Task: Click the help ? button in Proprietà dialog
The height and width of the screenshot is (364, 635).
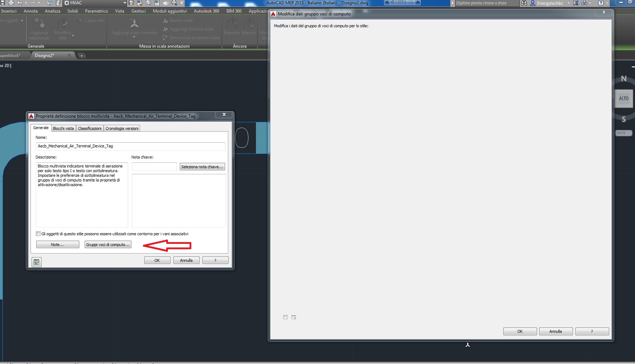Action: coord(215,260)
